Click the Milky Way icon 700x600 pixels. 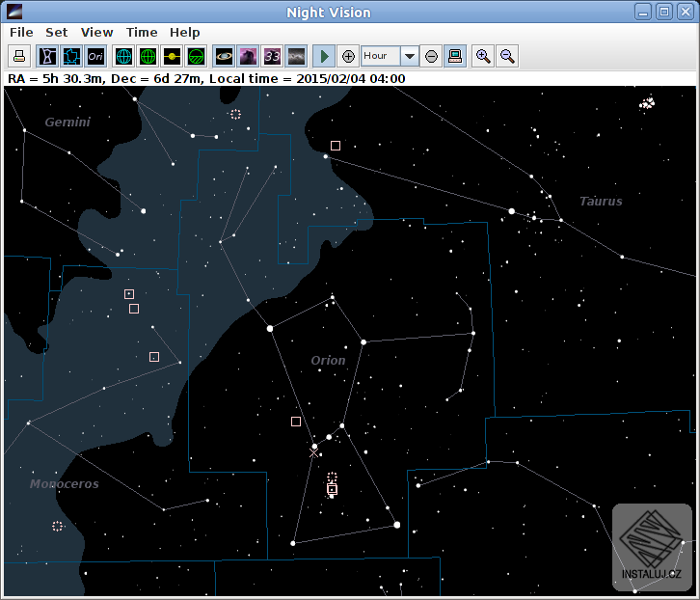tap(296, 56)
